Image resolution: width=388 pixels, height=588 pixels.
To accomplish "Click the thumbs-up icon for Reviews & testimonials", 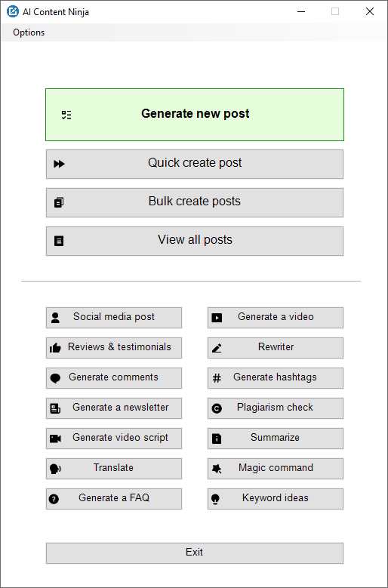I will tap(55, 348).
